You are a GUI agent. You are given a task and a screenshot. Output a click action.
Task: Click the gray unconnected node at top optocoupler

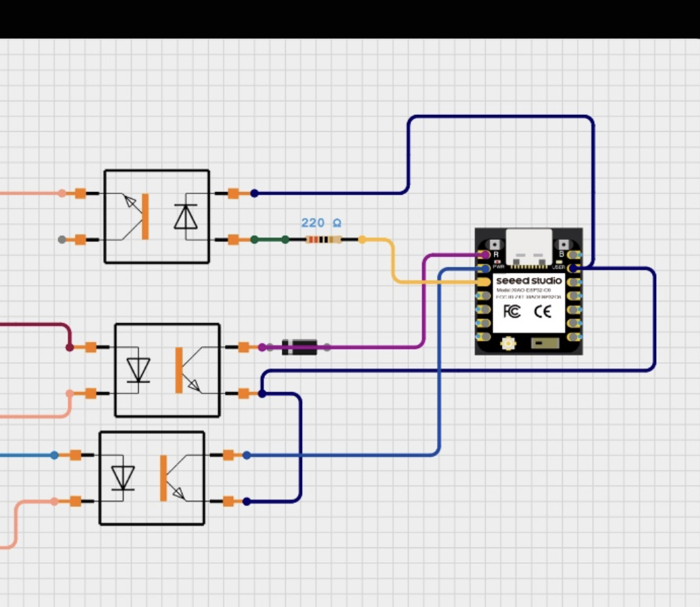click(62, 240)
